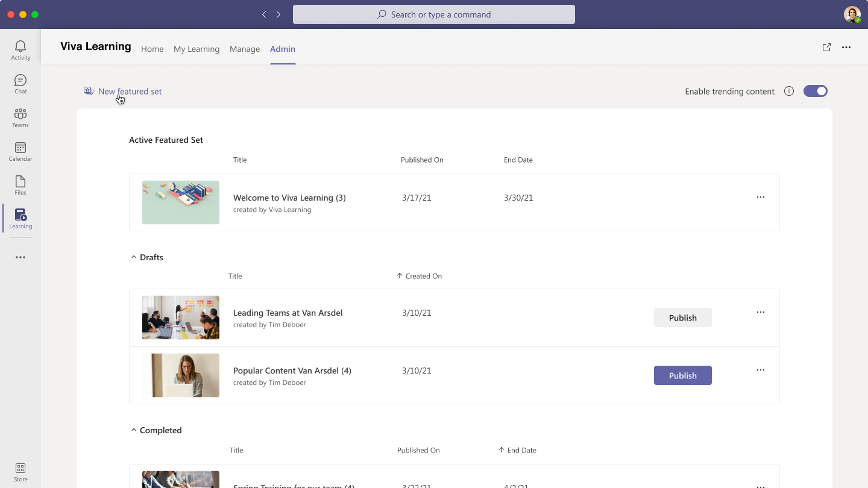The width and height of the screenshot is (868, 488).
Task: Open options for Welcome to Viva Learning
Action: point(761,197)
